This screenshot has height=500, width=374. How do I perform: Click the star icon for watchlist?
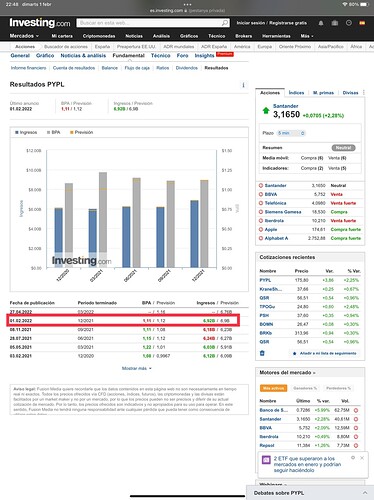click(295, 353)
